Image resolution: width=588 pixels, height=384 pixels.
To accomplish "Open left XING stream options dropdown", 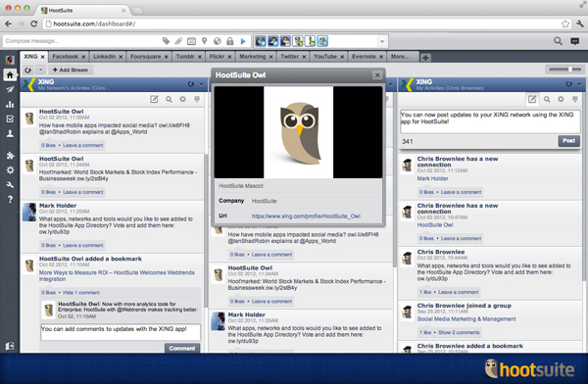I will coord(201,84).
